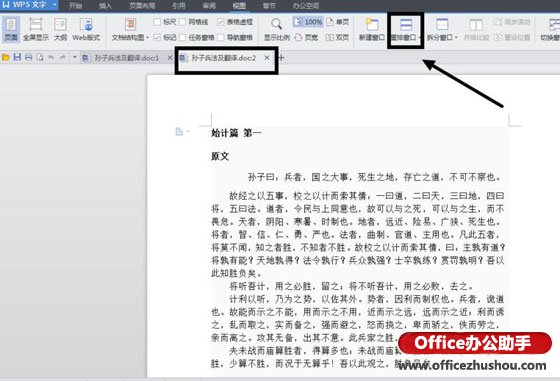560x381 pixels.
Task: Click 重排窗口 arrange windows icon
Action: click(x=406, y=25)
